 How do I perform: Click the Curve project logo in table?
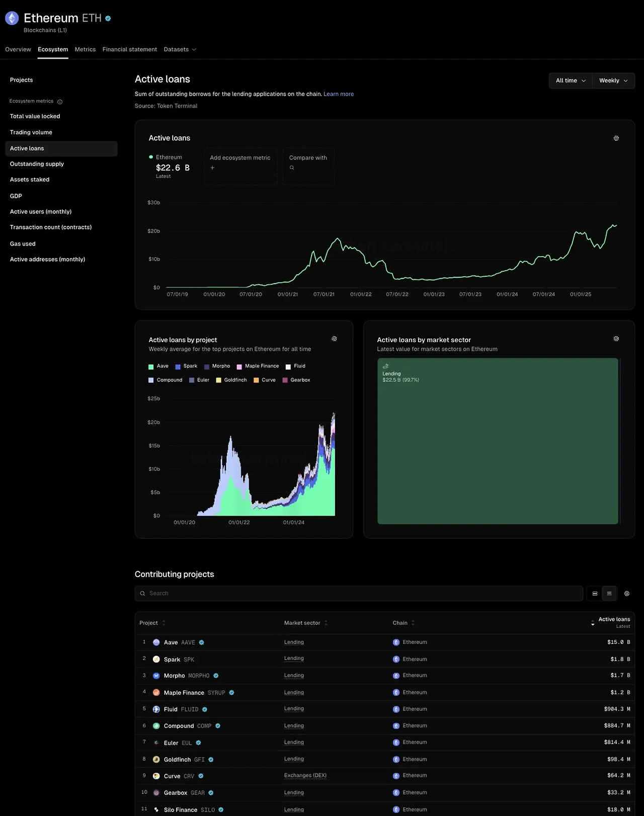(x=156, y=776)
